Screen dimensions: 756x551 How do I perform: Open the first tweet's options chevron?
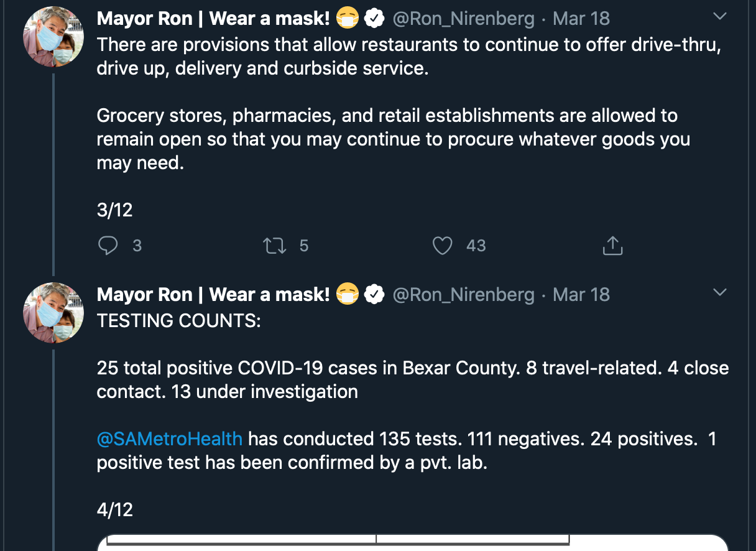719,17
